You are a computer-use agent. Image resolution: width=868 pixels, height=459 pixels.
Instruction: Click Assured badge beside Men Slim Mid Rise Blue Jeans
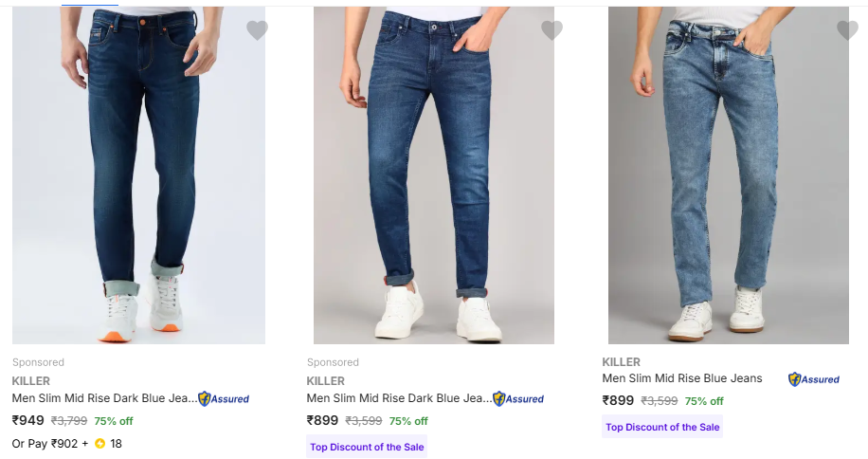tap(814, 379)
